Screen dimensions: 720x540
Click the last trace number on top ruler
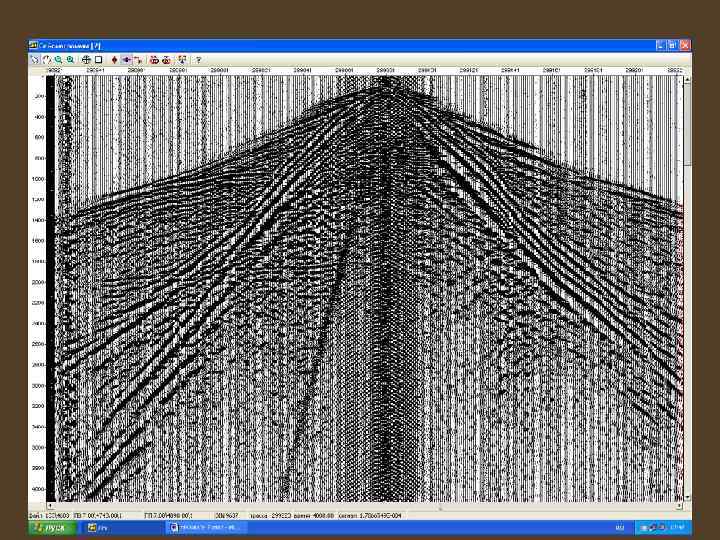[675, 70]
